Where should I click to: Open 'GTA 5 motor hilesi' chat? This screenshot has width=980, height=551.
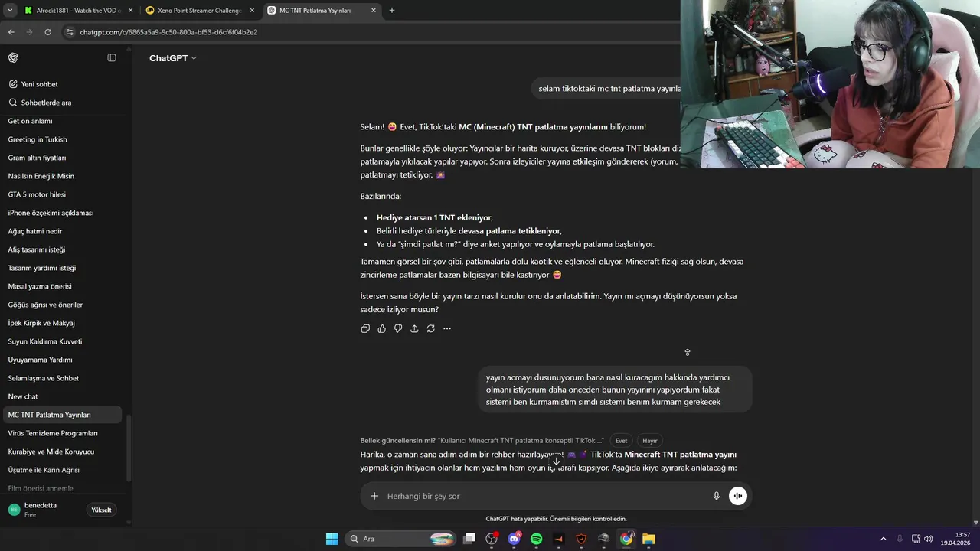pyautogui.click(x=63, y=194)
